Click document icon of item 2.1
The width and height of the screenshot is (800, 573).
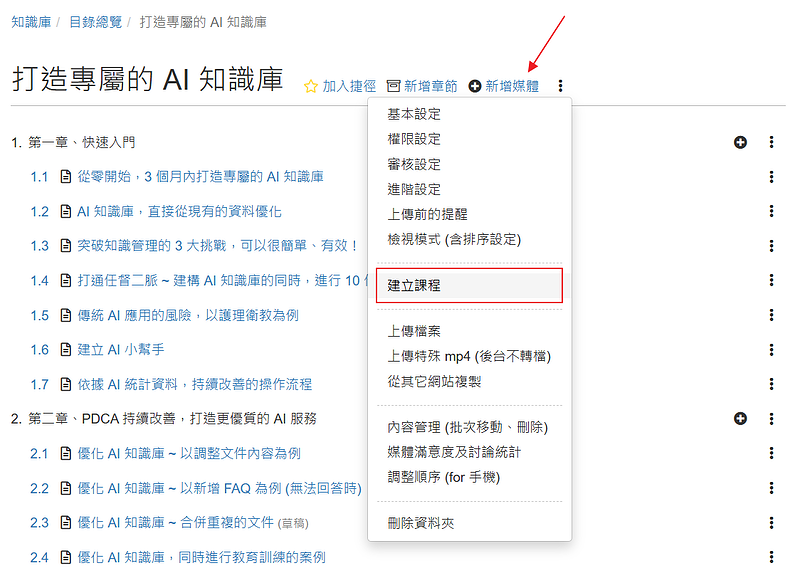66,453
